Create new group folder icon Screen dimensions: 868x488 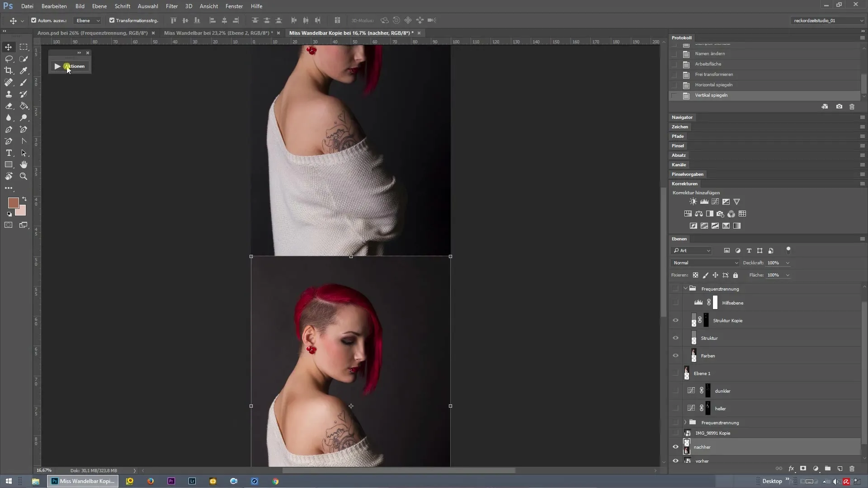click(828, 469)
